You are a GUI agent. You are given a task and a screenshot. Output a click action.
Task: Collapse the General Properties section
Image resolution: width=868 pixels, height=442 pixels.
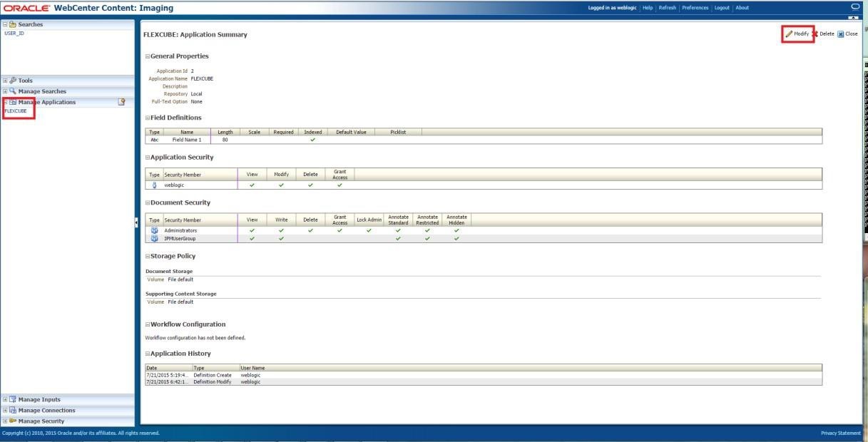[x=148, y=56]
